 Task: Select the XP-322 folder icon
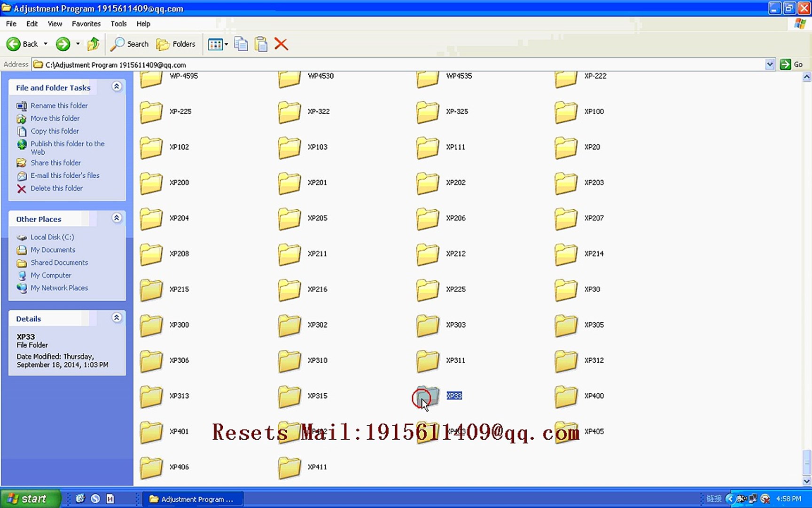289,112
